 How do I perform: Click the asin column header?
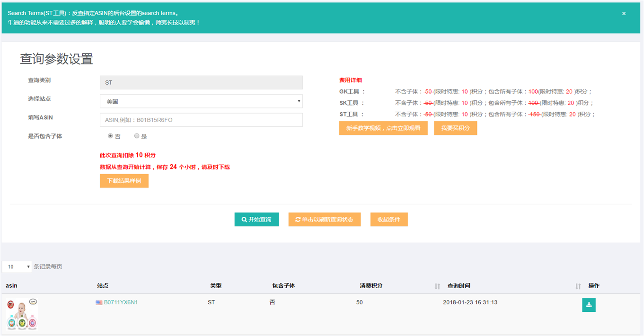pos(11,286)
